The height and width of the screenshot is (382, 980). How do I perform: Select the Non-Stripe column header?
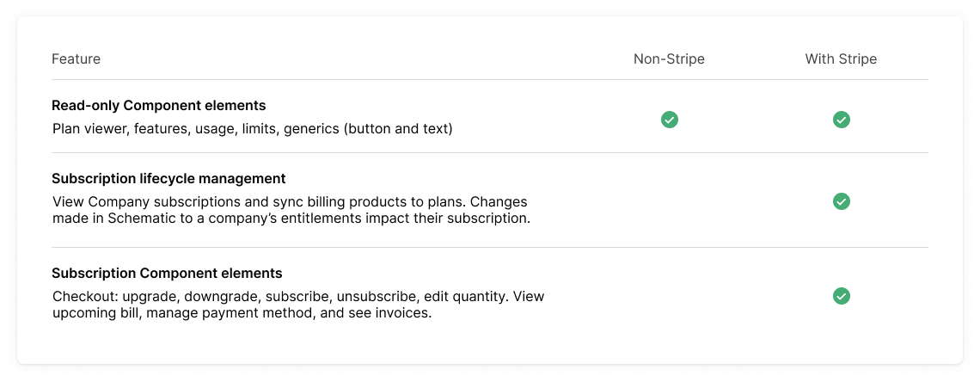point(669,59)
